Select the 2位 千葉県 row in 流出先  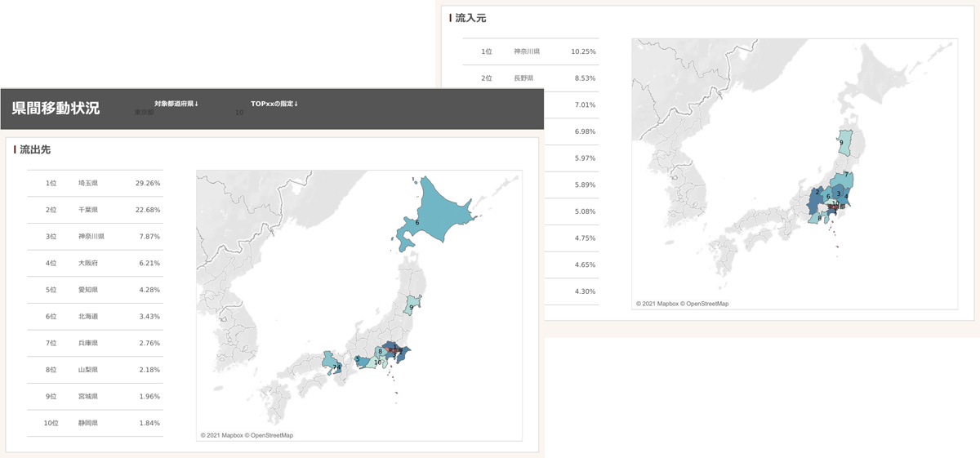95,210
